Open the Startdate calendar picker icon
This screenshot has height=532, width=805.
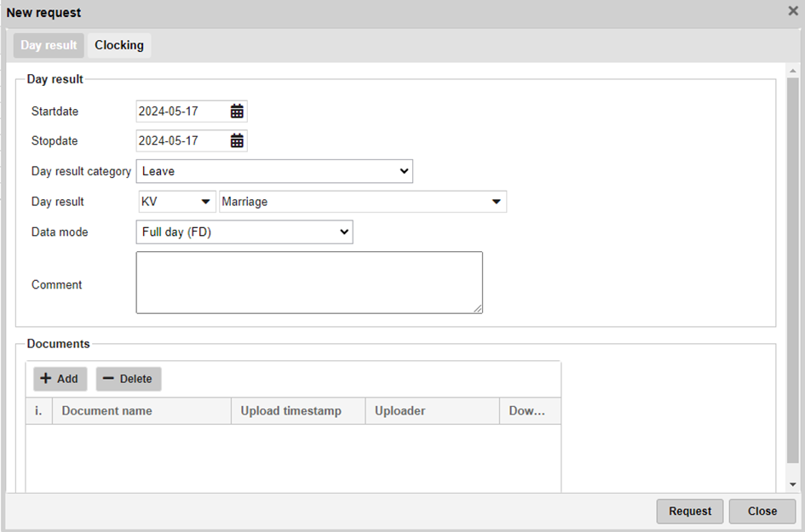[237, 112]
